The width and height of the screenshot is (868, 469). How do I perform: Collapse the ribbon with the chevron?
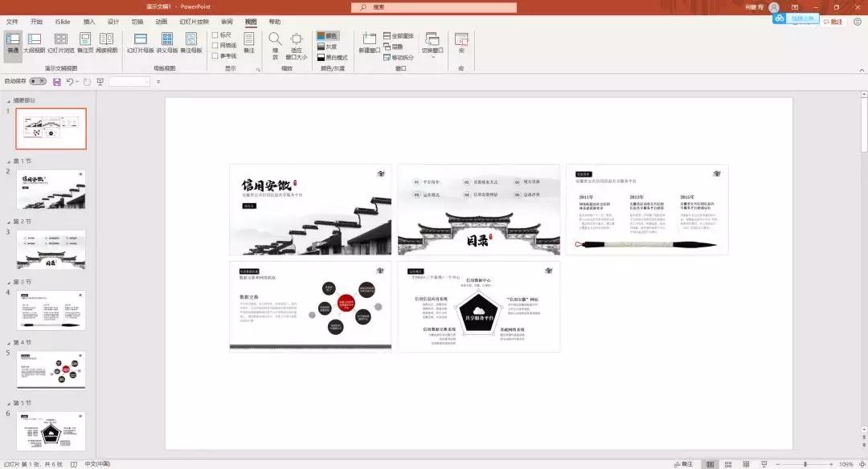[862, 70]
